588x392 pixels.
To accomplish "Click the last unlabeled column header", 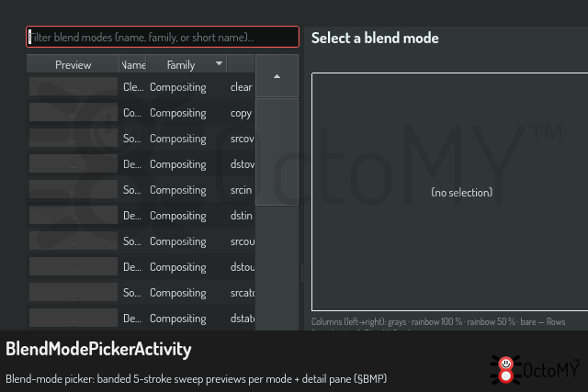I will (241, 65).
